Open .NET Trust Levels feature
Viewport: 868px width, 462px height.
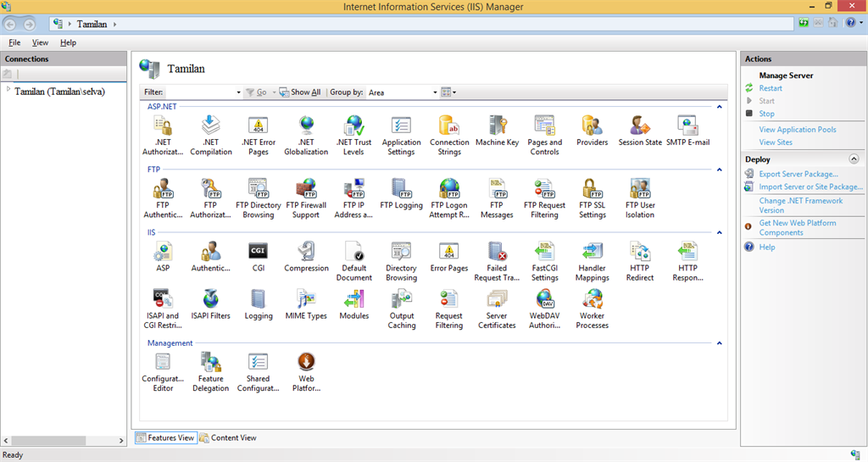point(353,136)
